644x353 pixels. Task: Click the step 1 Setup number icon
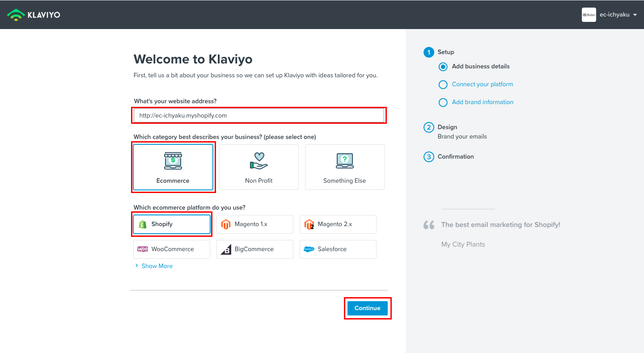[429, 52]
